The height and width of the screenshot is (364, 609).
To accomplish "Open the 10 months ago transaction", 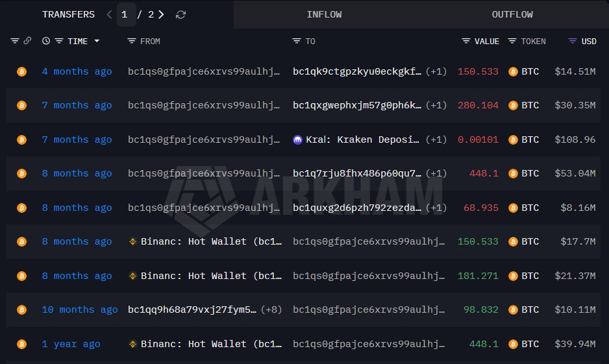I will tap(80, 309).
